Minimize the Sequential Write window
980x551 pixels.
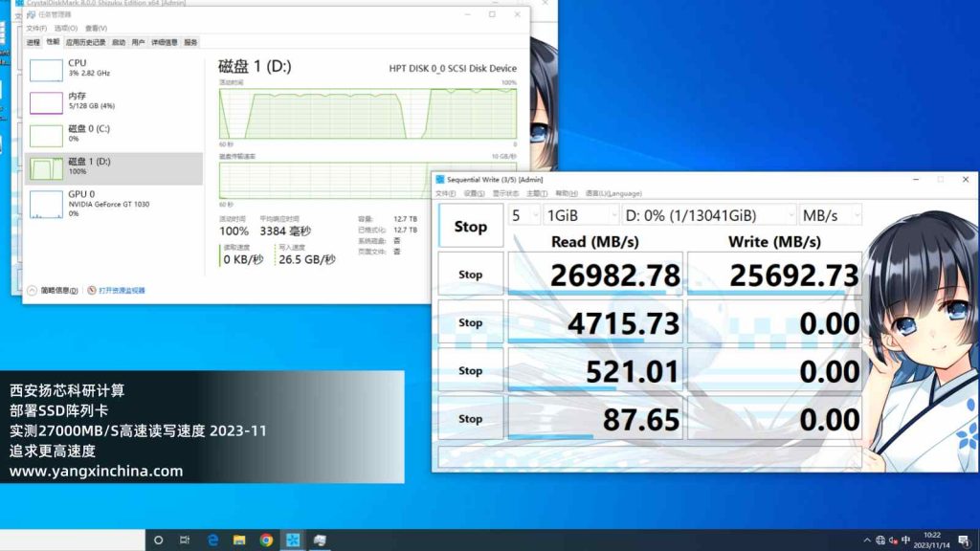point(916,179)
